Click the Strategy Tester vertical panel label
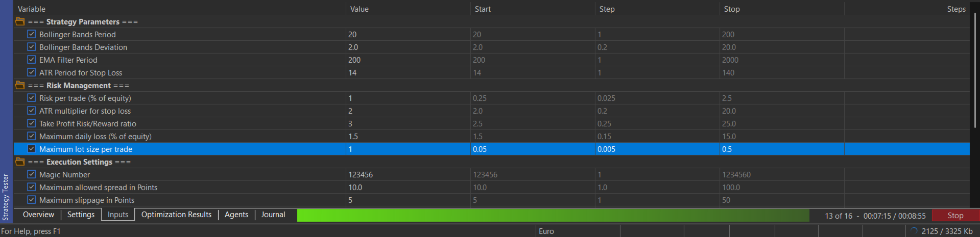 coord(6,197)
